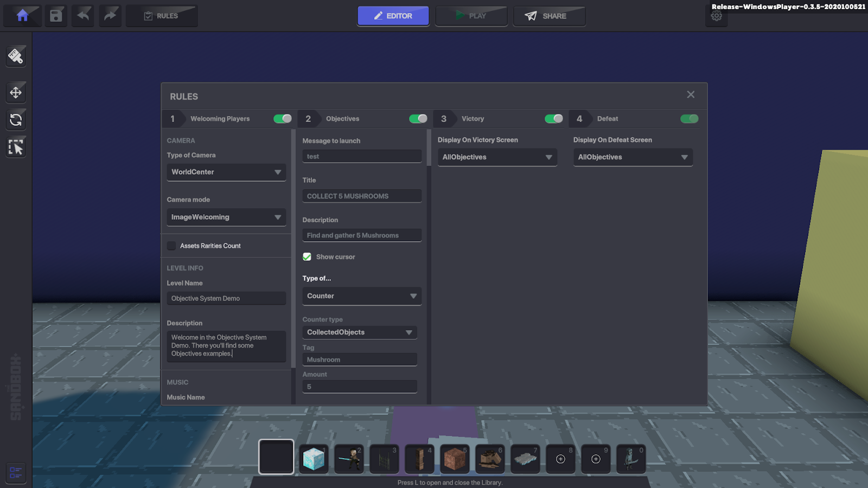Add an asset to empty hotbar slot 8
The image size is (868, 488).
click(x=560, y=459)
